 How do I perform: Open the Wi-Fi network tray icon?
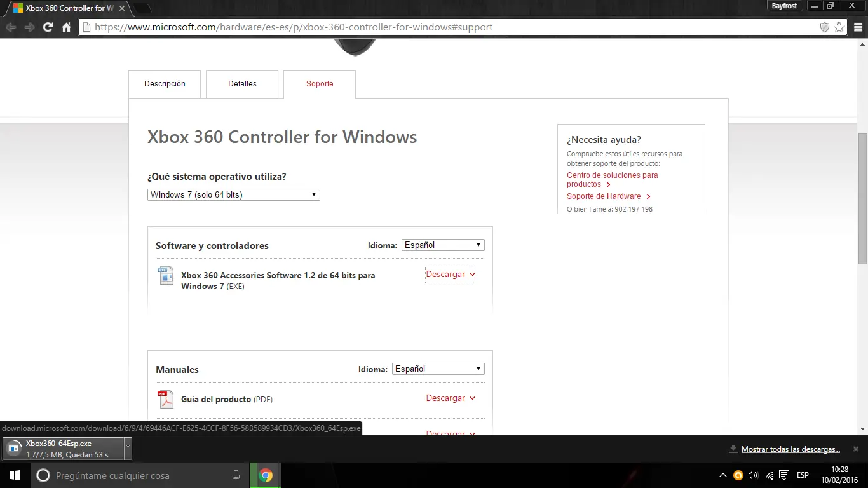point(769,475)
